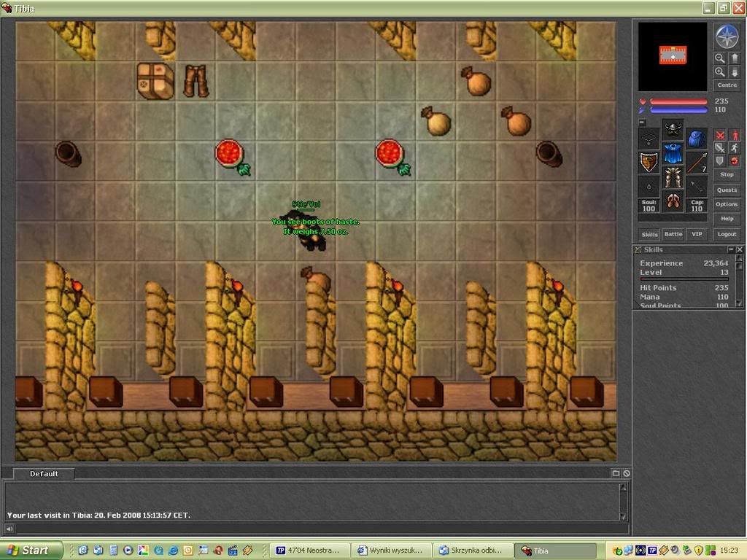Click the Hit Points row in Skills

coord(684,288)
